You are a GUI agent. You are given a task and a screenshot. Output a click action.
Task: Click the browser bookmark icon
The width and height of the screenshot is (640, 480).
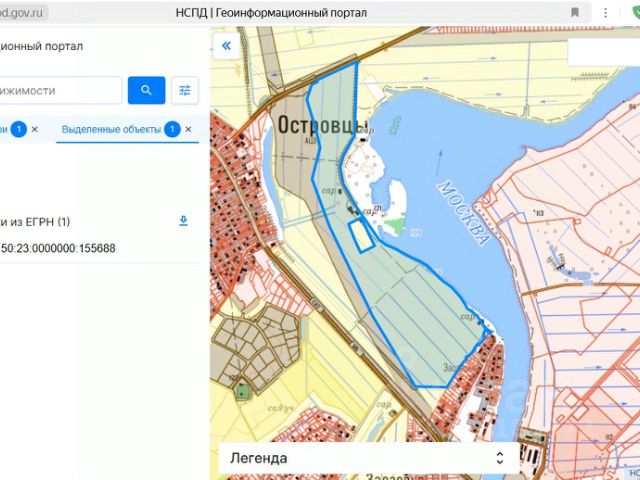point(575,13)
